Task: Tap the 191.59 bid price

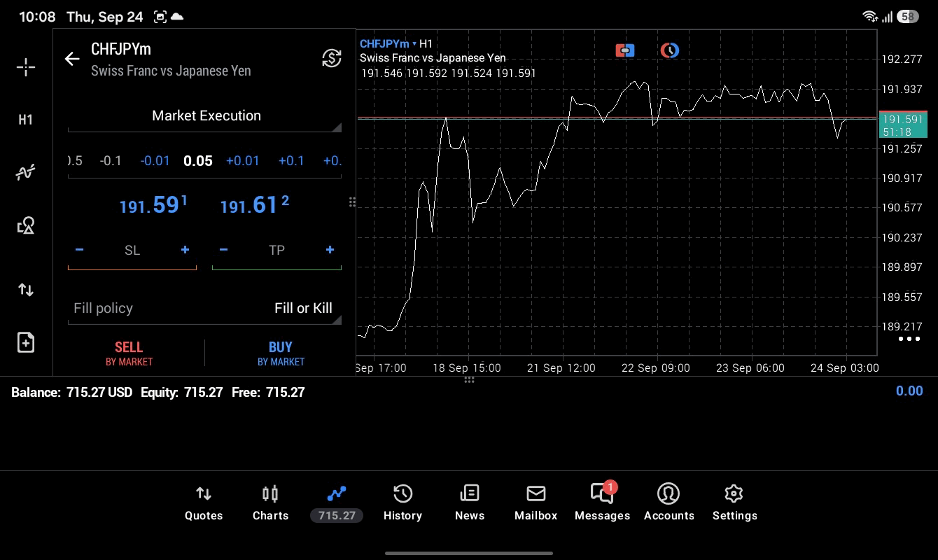Action: pos(153,205)
